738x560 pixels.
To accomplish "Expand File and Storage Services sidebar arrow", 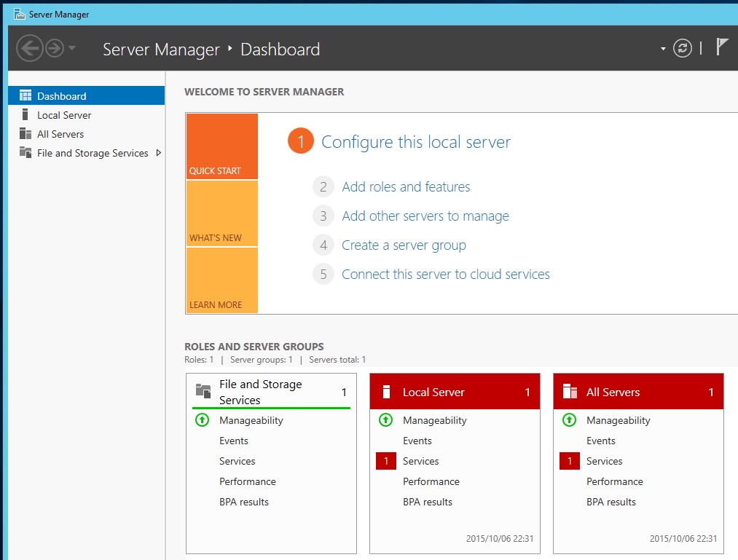I will click(x=159, y=153).
